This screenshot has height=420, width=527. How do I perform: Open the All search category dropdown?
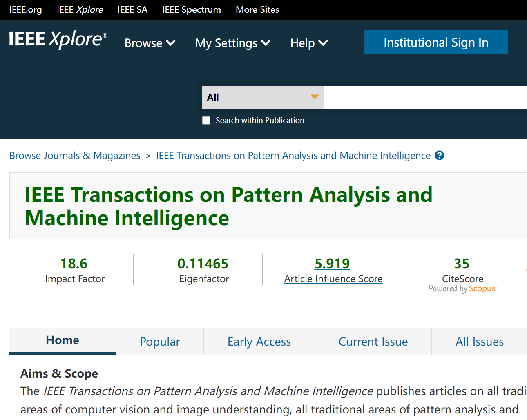[x=262, y=98]
